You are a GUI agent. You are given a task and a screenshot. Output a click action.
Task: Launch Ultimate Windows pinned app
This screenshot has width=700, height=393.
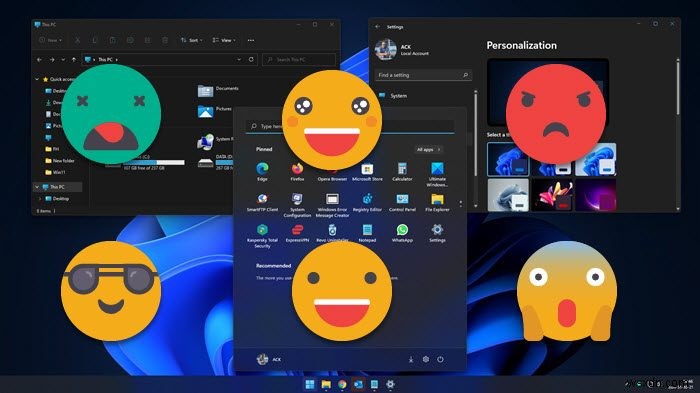click(437, 175)
